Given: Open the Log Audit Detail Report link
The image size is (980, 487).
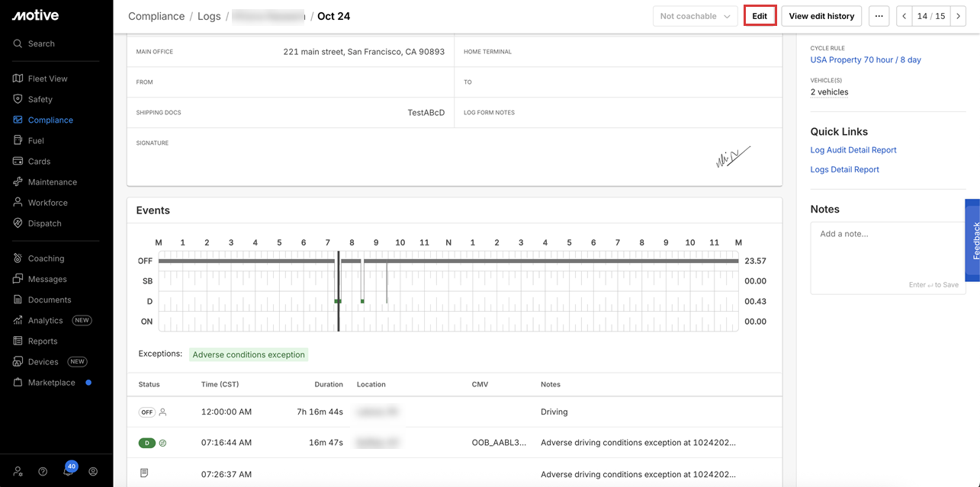Looking at the screenshot, I should [853, 150].
